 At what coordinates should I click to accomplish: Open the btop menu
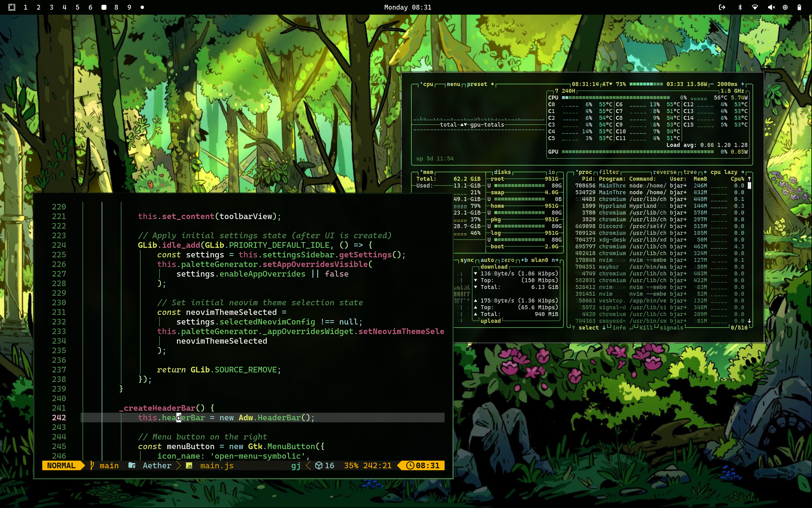tap(453, 84)
